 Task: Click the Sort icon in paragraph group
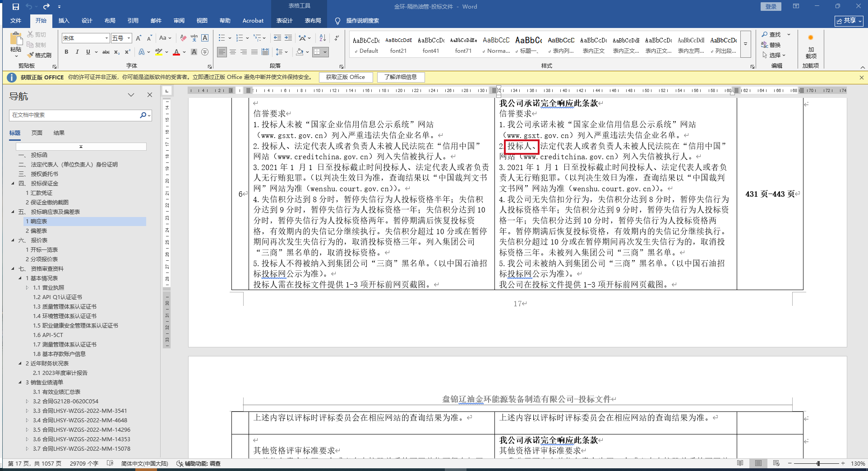click(323, 38)
